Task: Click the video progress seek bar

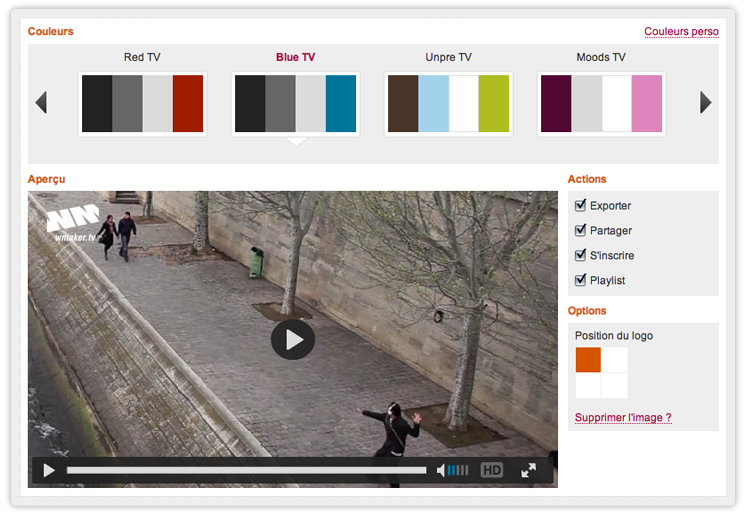Action: 246,470
